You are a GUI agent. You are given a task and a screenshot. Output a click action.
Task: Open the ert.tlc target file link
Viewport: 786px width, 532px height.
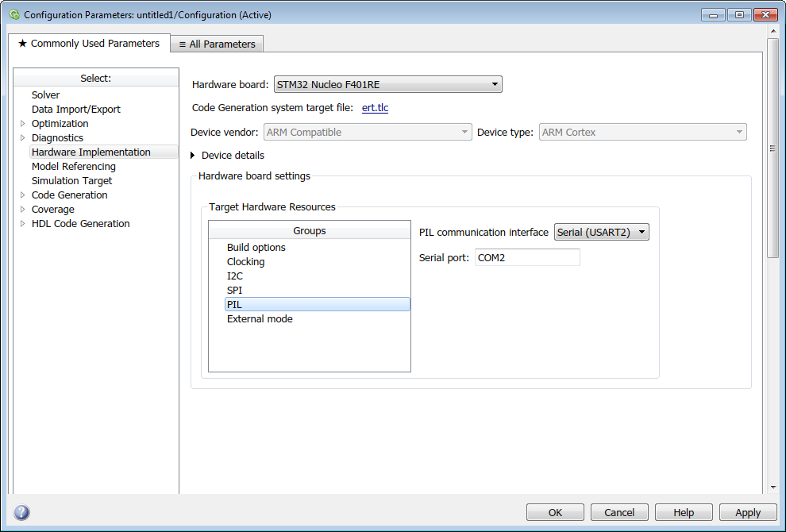(x=375, y=107)
